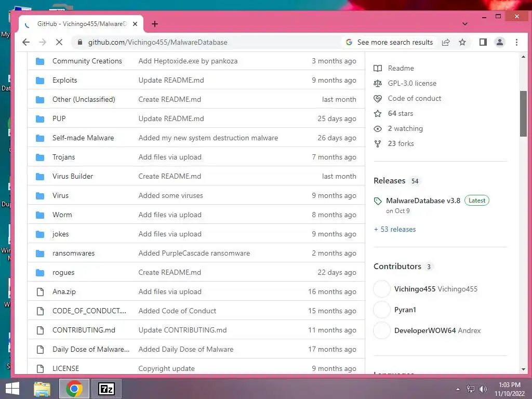The height and width of the screenshot is (399, 532).
Task: Open commit 'Added some viruses'
Action: coord(170,195)
